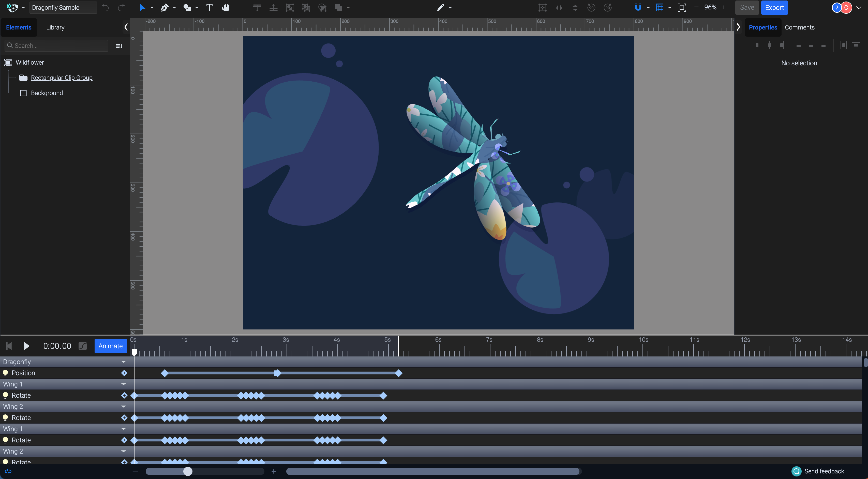Select the Text tool
This screenshot has height=479, width=868.
209,7
